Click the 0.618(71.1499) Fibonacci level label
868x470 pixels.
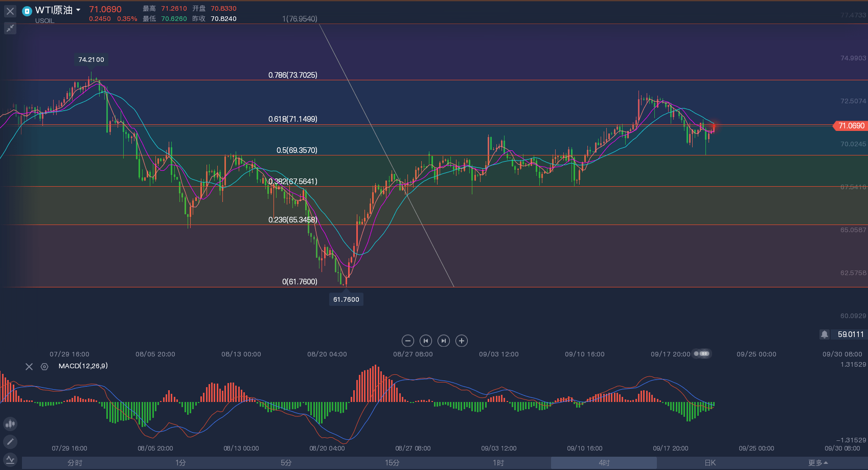pyautogui.click(x=292, y=119)
